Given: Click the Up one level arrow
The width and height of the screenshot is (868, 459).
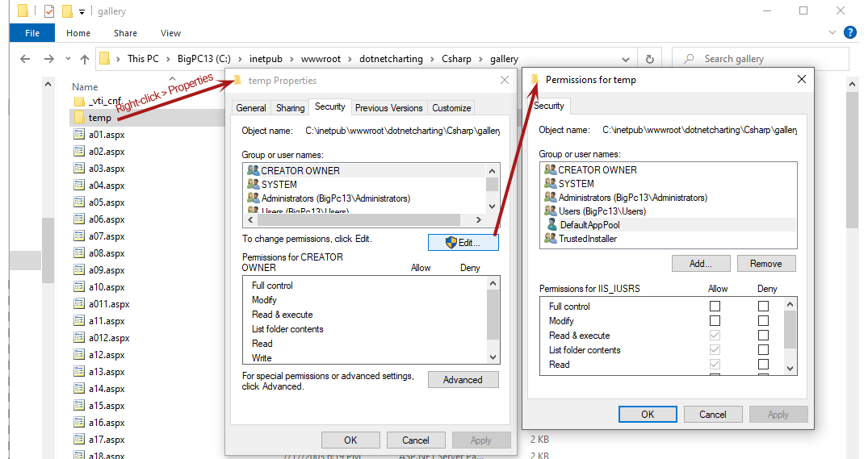Looking at the screenshot, I should point(85,59).
